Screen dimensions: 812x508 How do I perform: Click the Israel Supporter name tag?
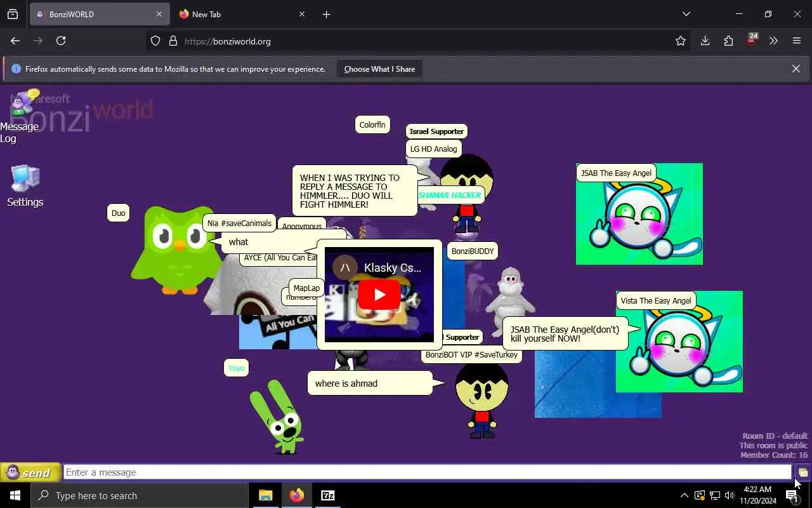tap(436, 131)
